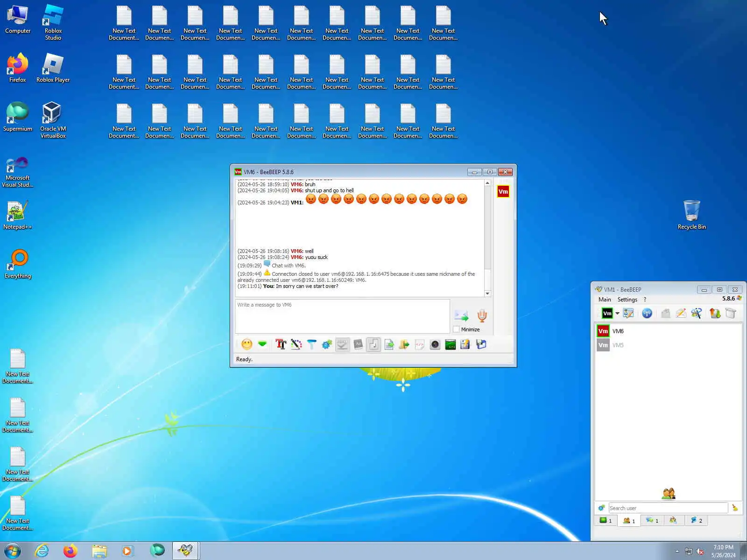Click the chat history scrollbar down arrow
The image size is (747, 560).
click(x=487, y=294)
